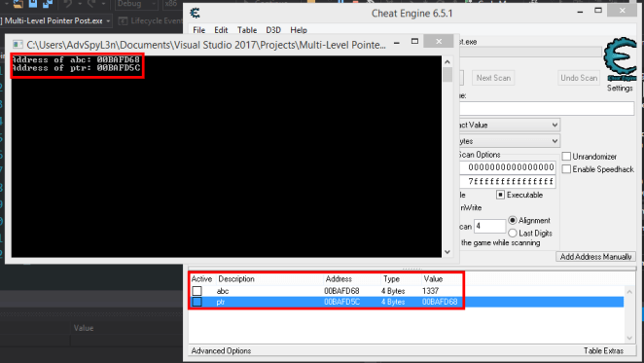Viewport: 644px width, 363px height.
Task: Click 4 Bytes type in abc row
Action: [393, 291]
